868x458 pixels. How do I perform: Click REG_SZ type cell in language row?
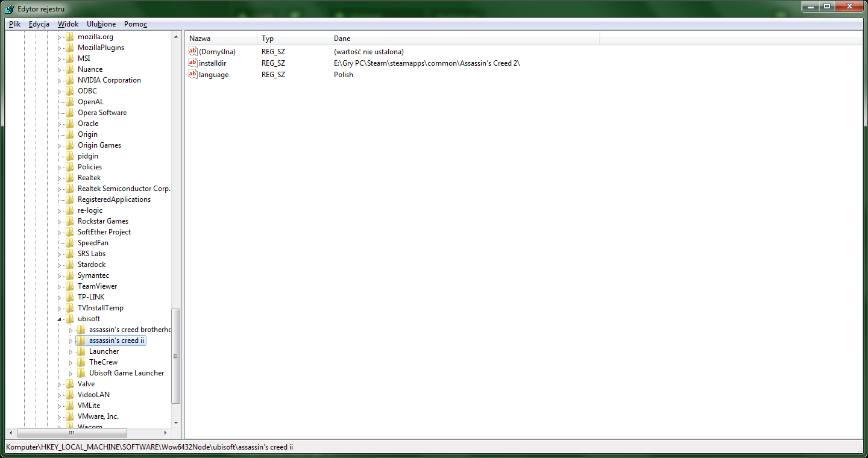(x=273, y=74)
